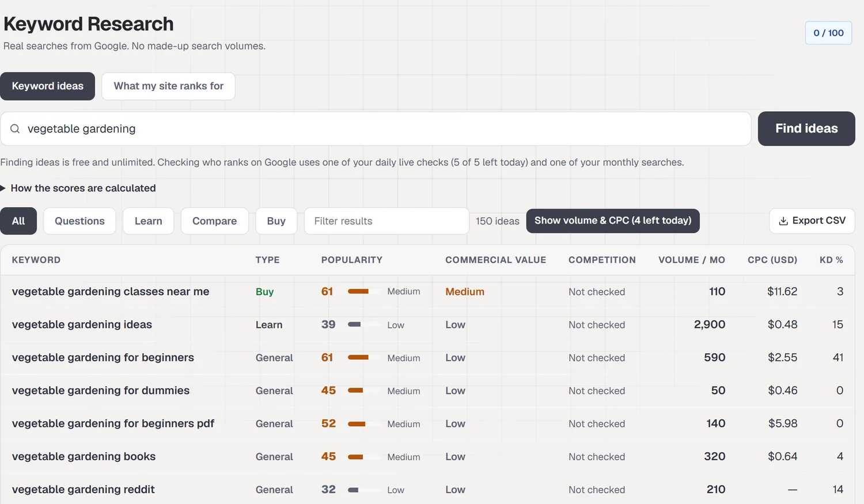Select keyword vegetable gardening for beginners pdf
864x504 pixels.
tap(113, 423)
